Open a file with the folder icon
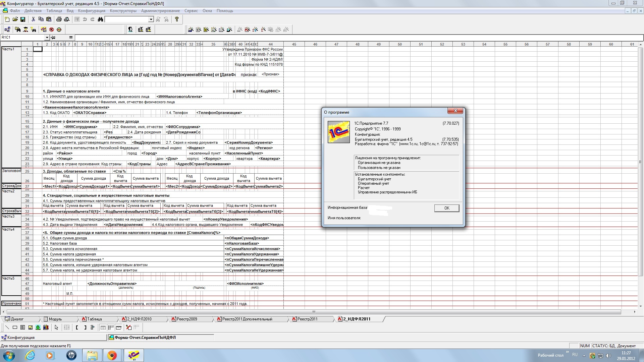Viewport: 644px width, 362px height. (x=15, y=19)
